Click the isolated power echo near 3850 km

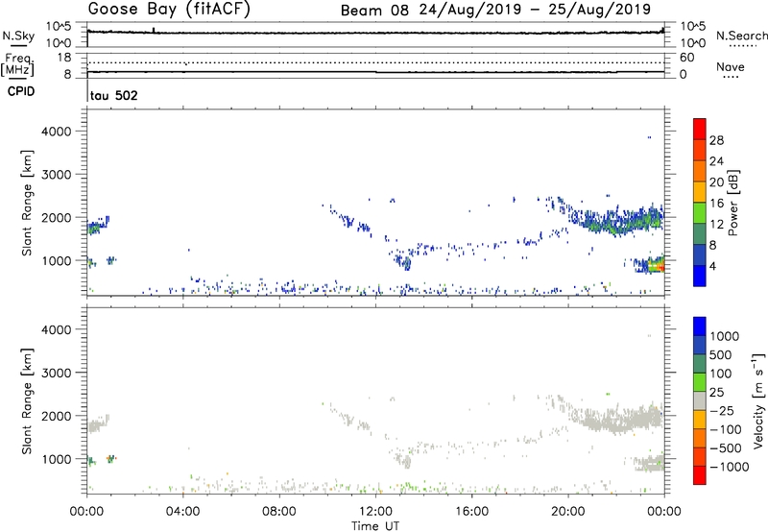[x=650, y=137]
